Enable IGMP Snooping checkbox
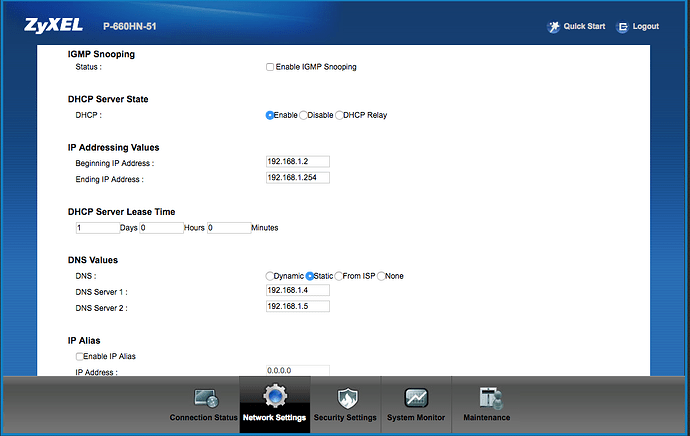This screenshot has width=690, height=436. (x=270, y=67)
